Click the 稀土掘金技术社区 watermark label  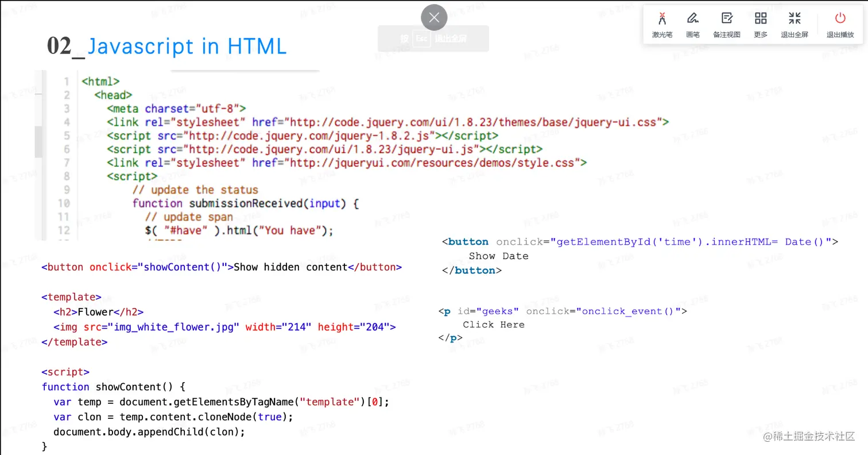tap(810, 437)
